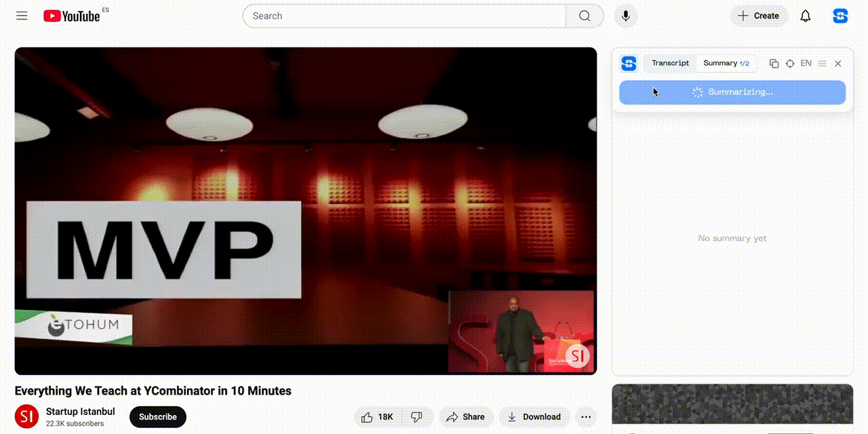Switch to the Transcript tab
The image size is (868, 434).
670,63
